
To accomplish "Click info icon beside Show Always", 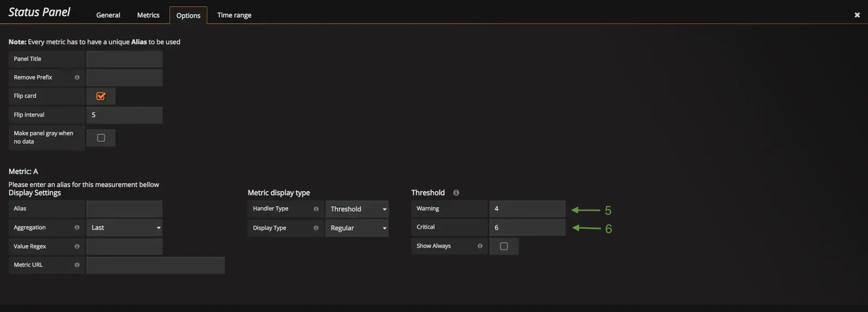I will (480, 246).
